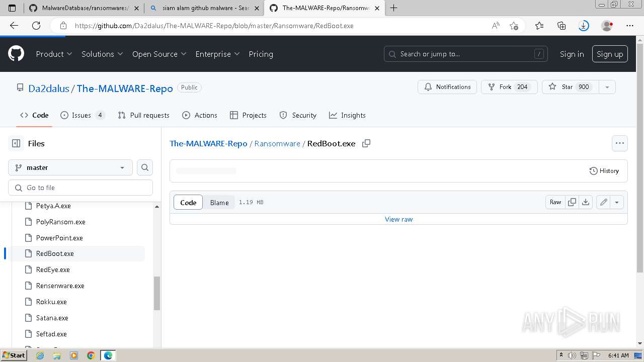Open the three-dots more file actions menu

(x=620, y=143)
